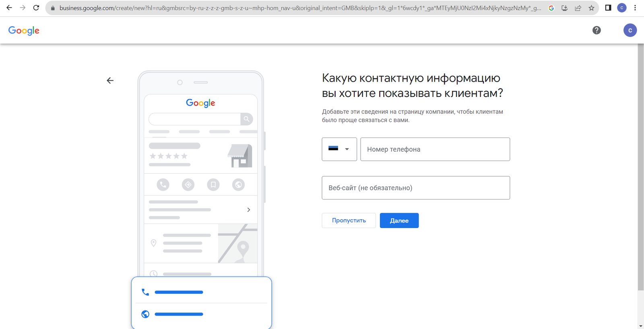The height and width of the screenshot is (329, 644).
Task: Reload the page with the refresh icon
Action: tap(36, 8)
